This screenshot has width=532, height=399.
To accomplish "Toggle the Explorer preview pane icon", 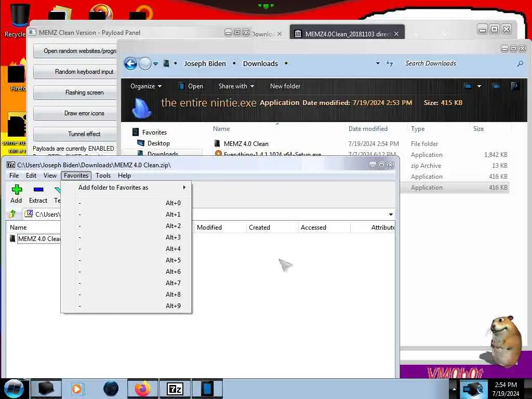I will 496,86.
